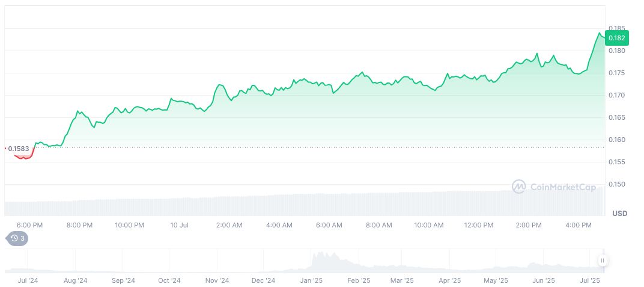Click Oct '24 on the range navigator
Image resolution: width=644 pixels, height=287 pixels.
(x=169, y=280)
